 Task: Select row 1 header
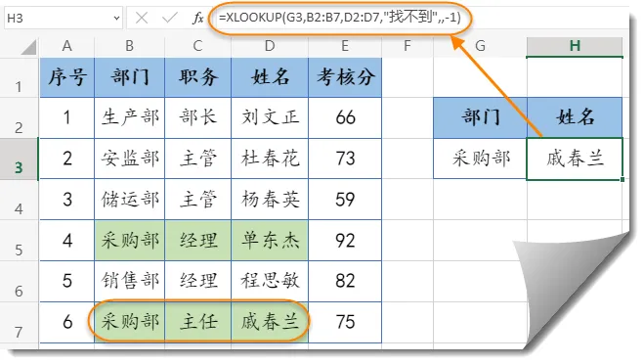coord(19,77)
